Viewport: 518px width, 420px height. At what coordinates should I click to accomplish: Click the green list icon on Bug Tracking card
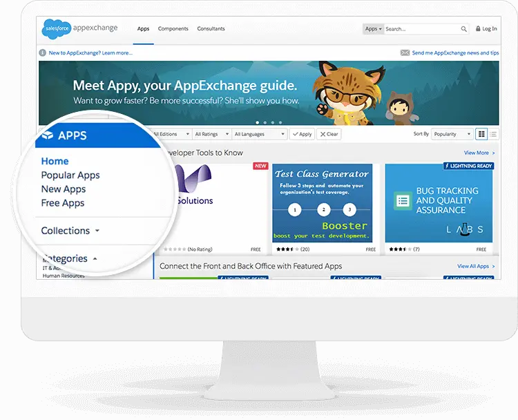pos(403,201)
